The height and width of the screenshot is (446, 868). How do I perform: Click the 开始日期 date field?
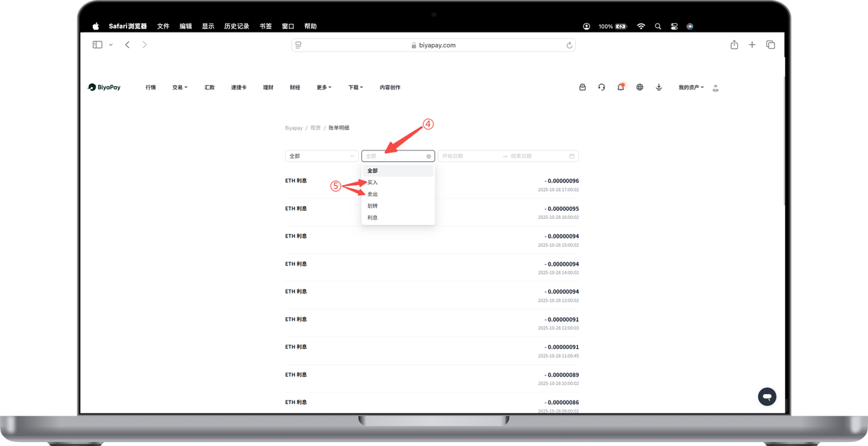pos(468,156)
